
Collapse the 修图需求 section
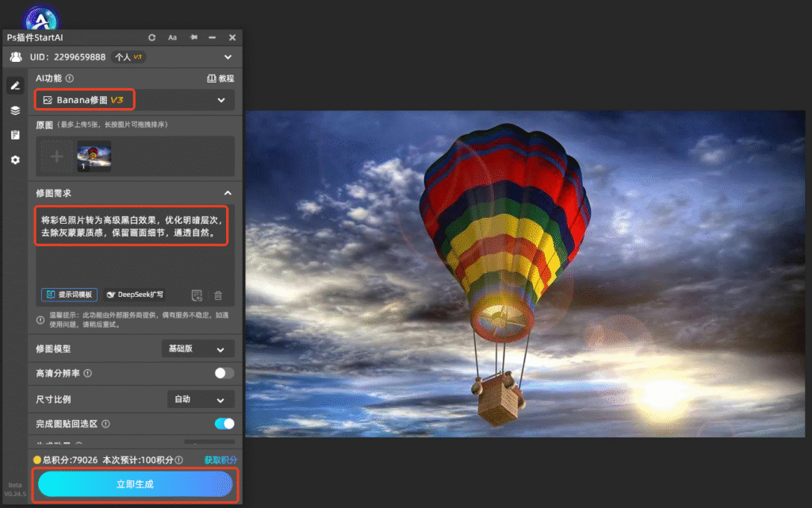tap(228, 193)
